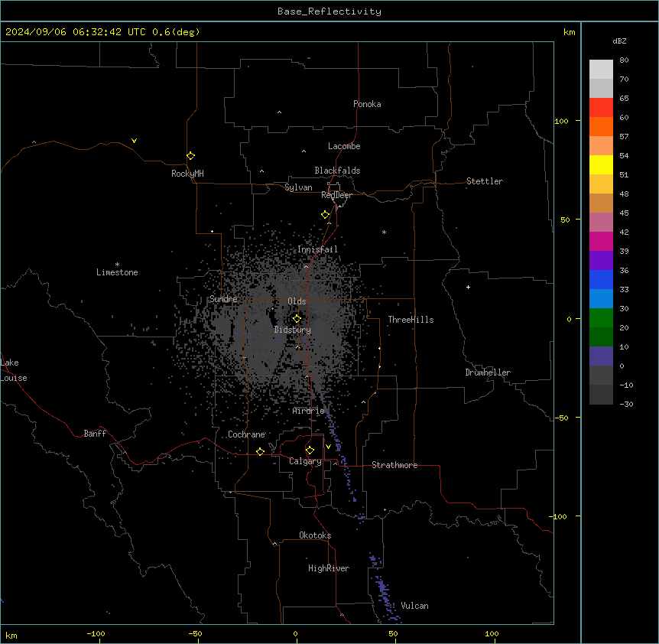Click the purple 39-36 dBZ legend swatch
Viewport: 659px width, 644px height.
[601, 261]
